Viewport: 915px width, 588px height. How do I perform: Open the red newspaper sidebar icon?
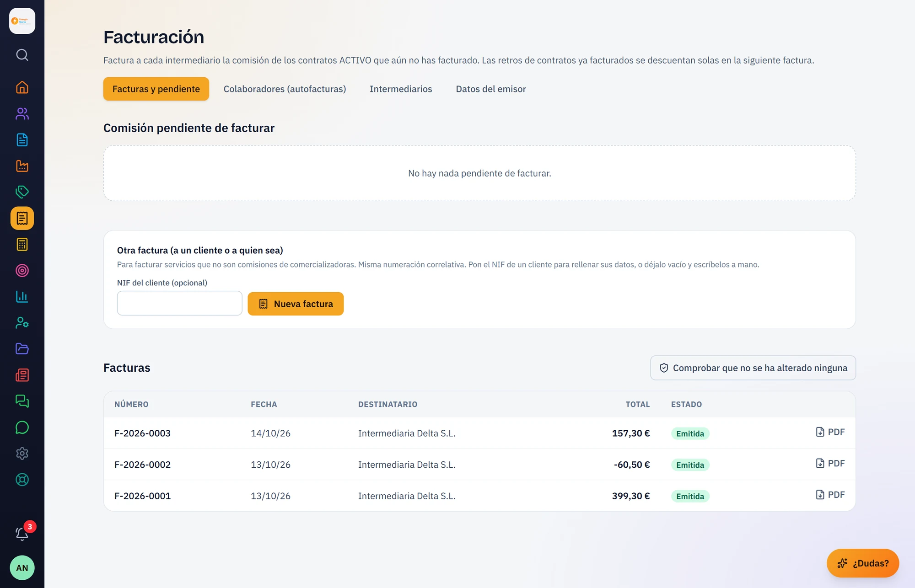point(22,375)
